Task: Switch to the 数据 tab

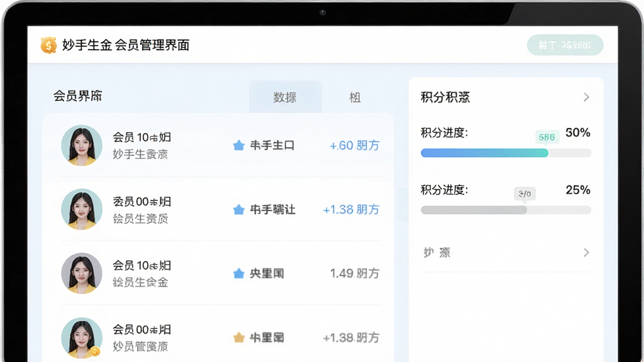Action: pos(285,97)
